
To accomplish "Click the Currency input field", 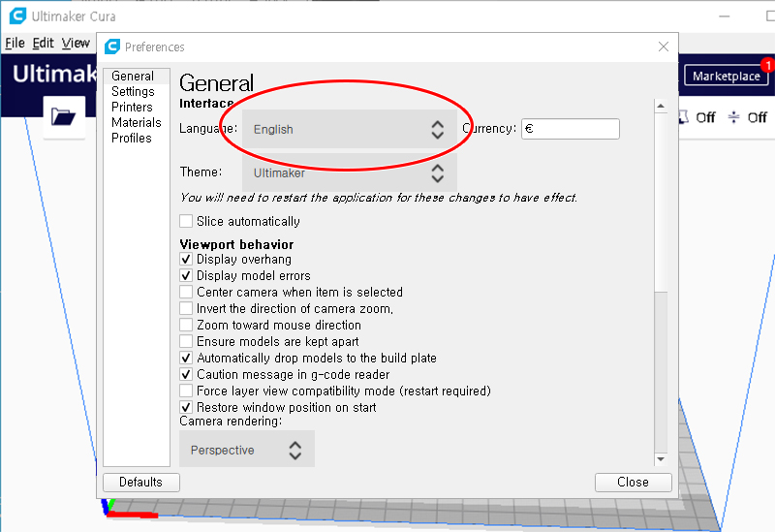I will (x=570, y=129).
